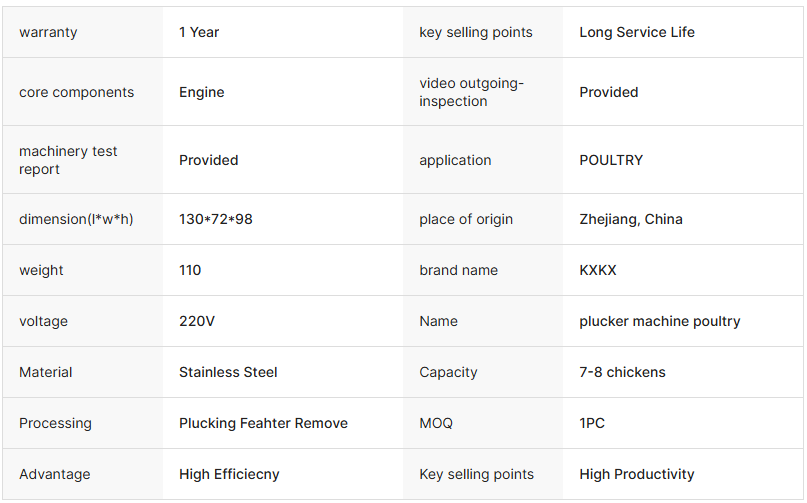Screen dimensions: 807x503
Task: Click the 'Long Service Life' value
Action: point(637,32)
